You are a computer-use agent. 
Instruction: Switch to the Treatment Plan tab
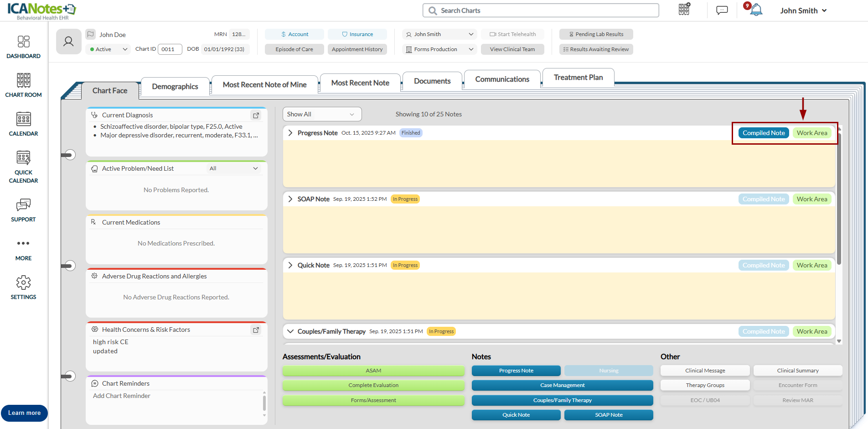pyautogui.click(x=578, y=78)
